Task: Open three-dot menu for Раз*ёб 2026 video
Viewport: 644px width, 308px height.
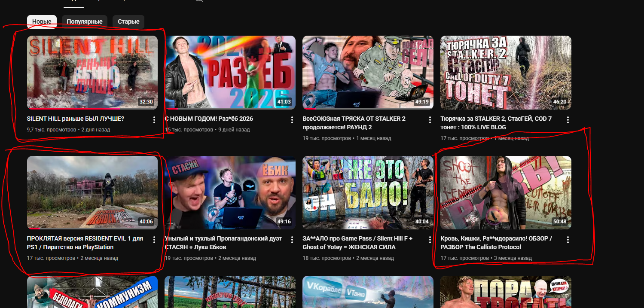Action: pyautogui.click(x=292, y=120)
